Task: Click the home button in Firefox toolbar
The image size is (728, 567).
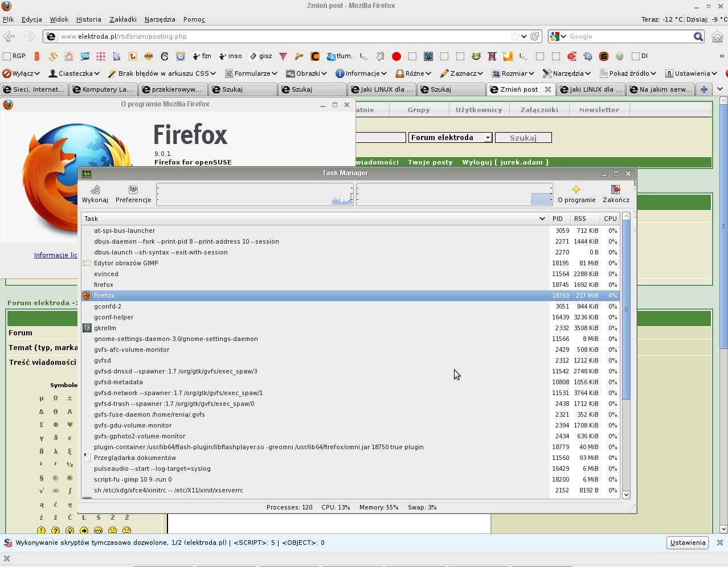Action: click(717, 36)
